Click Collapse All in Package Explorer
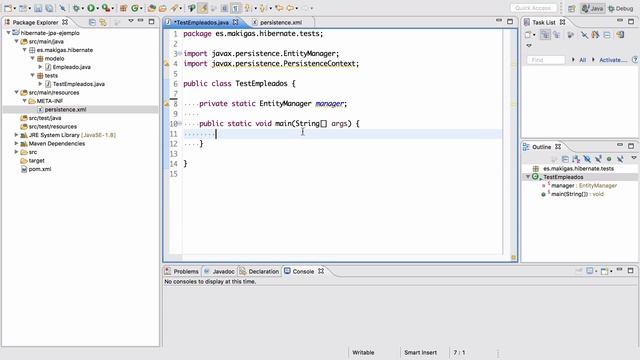Image resolution: width=640 pixels, height=360 pixels. pos(92,22)
